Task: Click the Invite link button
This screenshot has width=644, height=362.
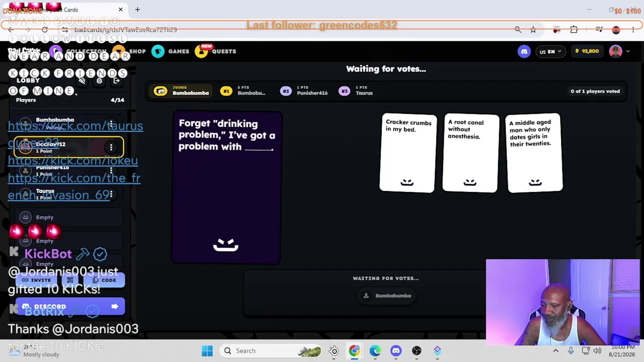Action: 37,280
